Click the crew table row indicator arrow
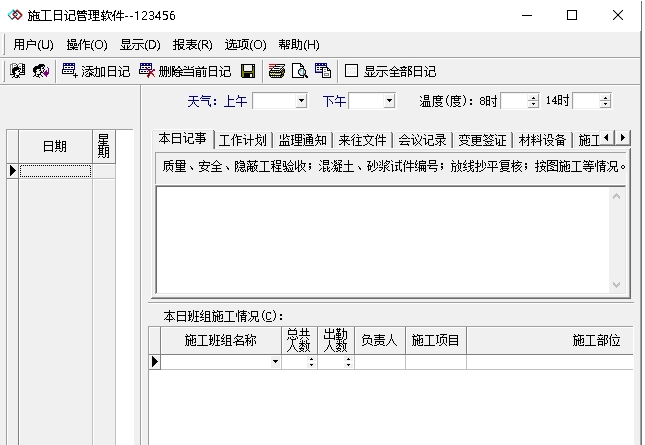The width and height of the screenshot is (645, 445). pos(155,362)
